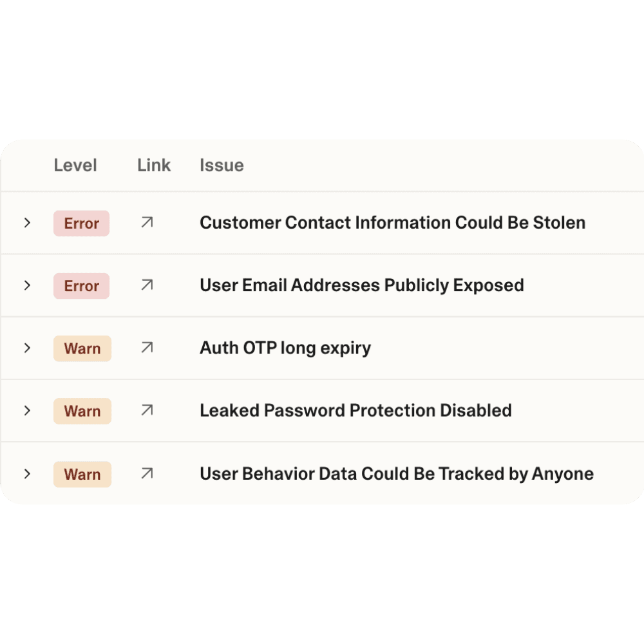
Task: Open the link for Auth OTP long expiry
Action: point(147,348)
